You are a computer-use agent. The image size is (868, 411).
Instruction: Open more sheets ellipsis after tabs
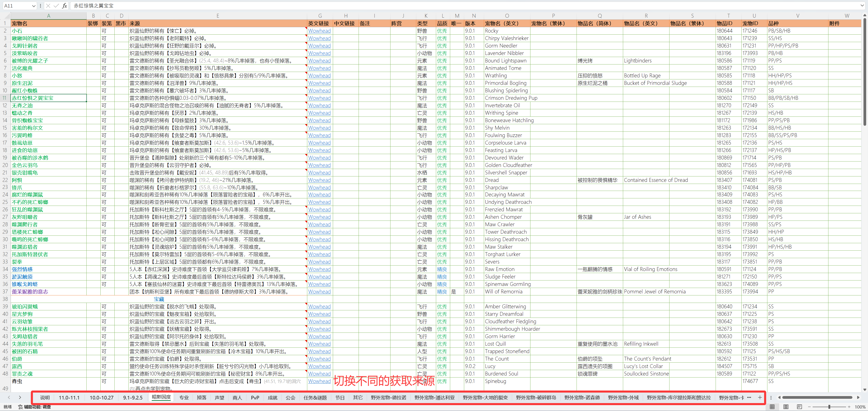click(749, 397)
